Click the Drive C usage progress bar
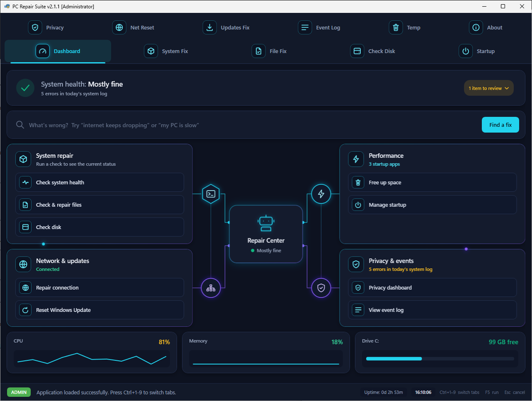This screenshot has width=532, height=401. pyautogui.click(x=440, y=359)
